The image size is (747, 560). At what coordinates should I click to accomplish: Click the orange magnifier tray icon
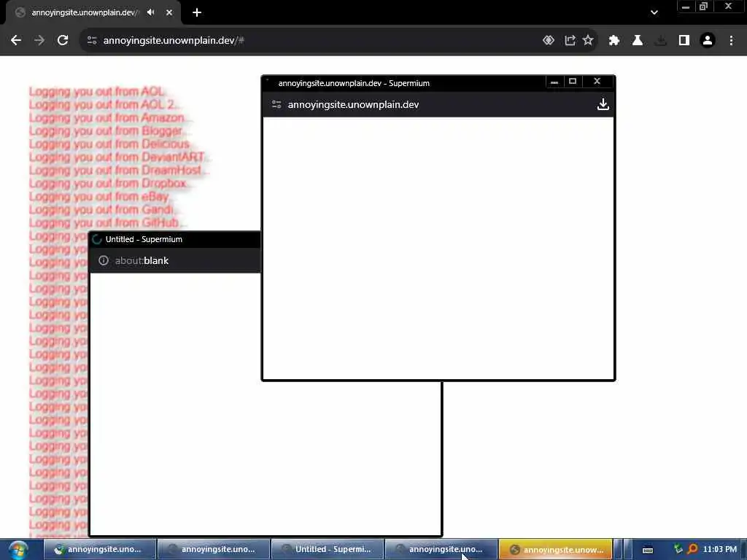692,549
